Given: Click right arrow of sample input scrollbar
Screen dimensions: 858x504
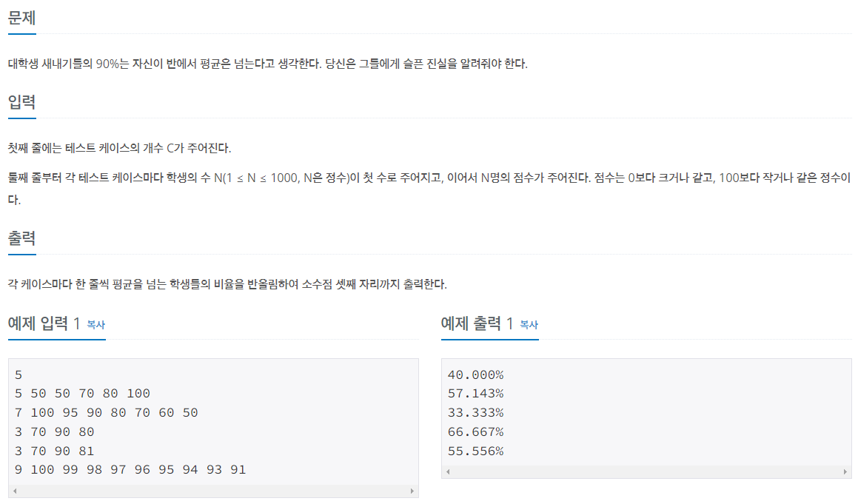Looking at the screenshot, I should click(x=412, y=491).
